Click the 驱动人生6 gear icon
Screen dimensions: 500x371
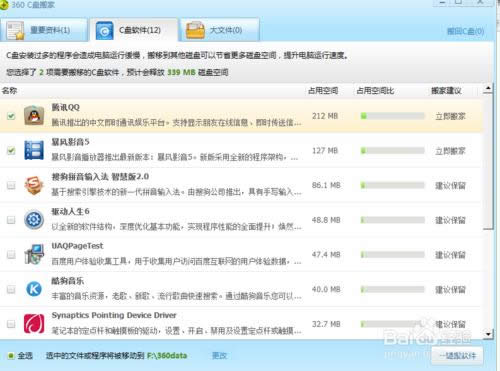34,220
